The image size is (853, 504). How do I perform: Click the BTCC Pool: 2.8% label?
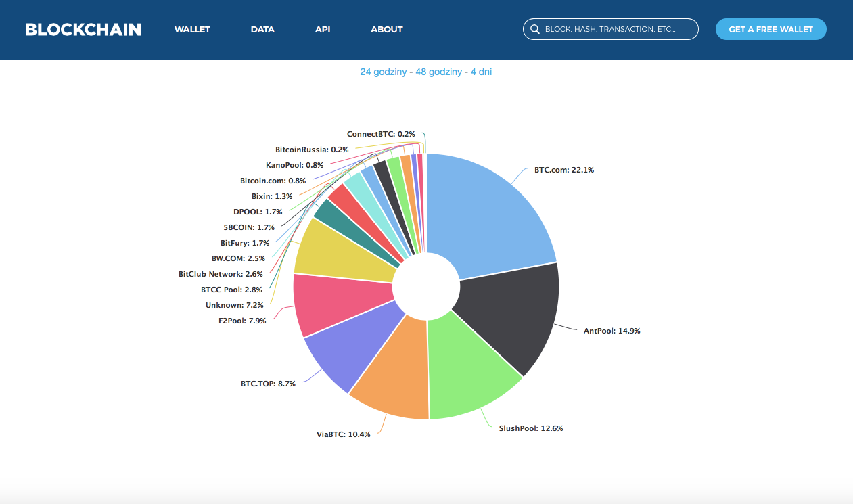tap(231, 290)
